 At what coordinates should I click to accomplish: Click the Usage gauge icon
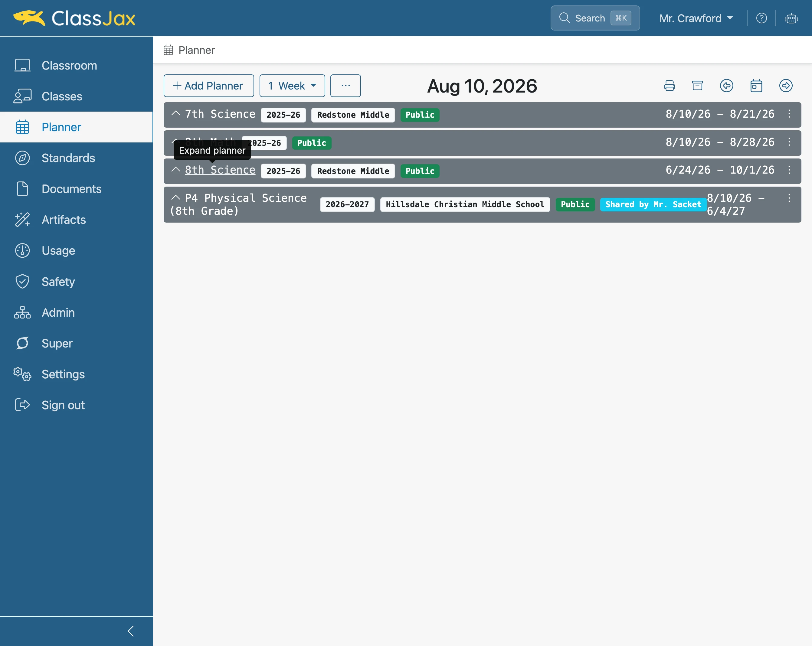(x=22, y=250)
